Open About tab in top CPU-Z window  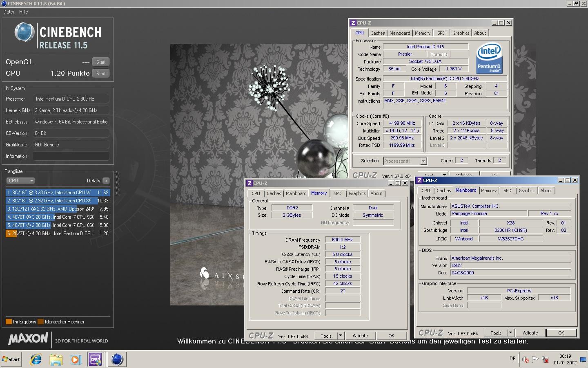pos(480,34)
